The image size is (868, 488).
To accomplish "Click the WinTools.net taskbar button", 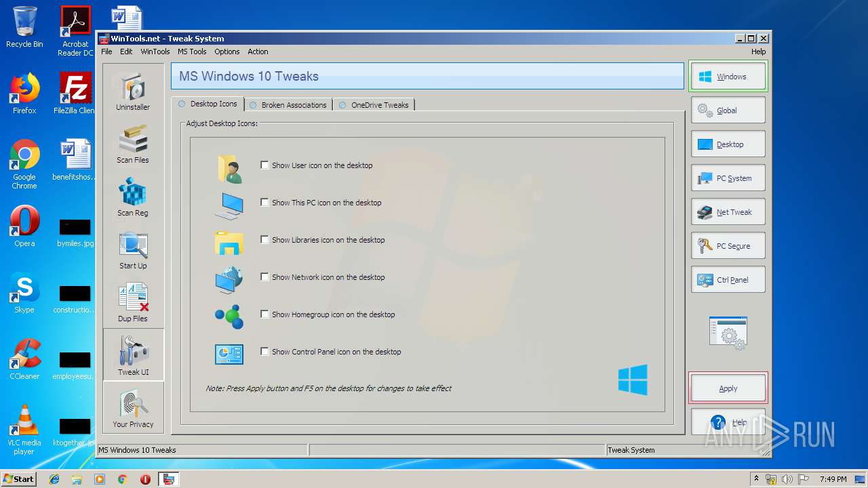I will coord(168,479).
